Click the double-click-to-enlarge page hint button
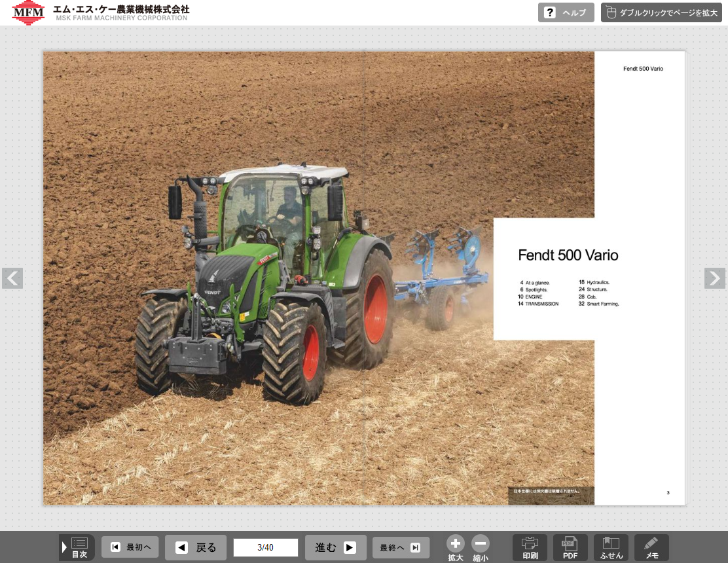Image resolution: width=728 pixels, height=563 pixels. (661, 12)
